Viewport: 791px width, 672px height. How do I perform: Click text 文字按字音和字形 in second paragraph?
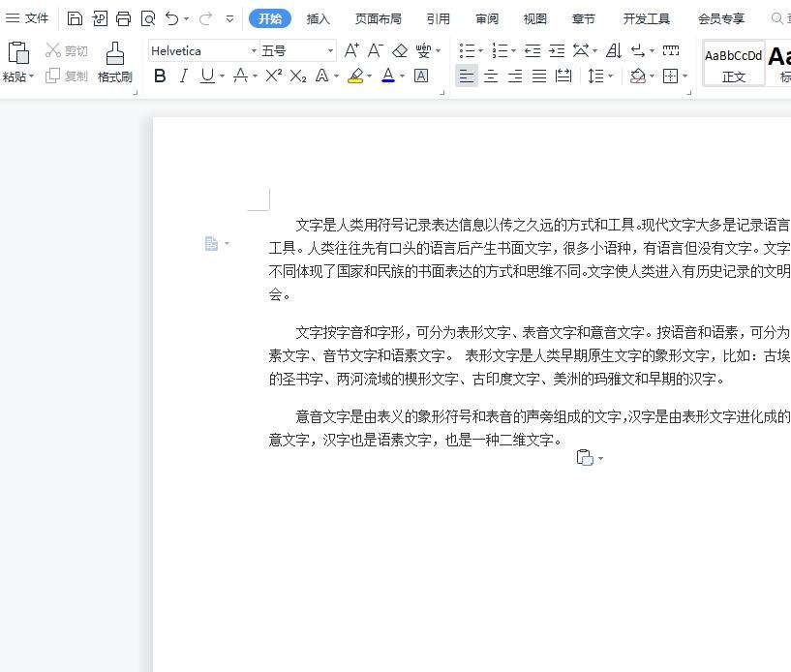click(350, 332)
